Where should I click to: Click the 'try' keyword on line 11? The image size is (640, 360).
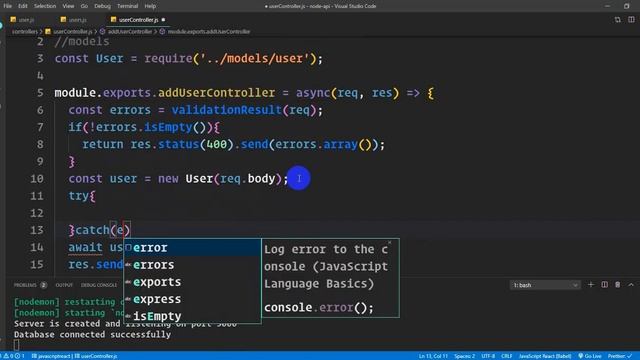pyautogui.click(x=78, y=196)
